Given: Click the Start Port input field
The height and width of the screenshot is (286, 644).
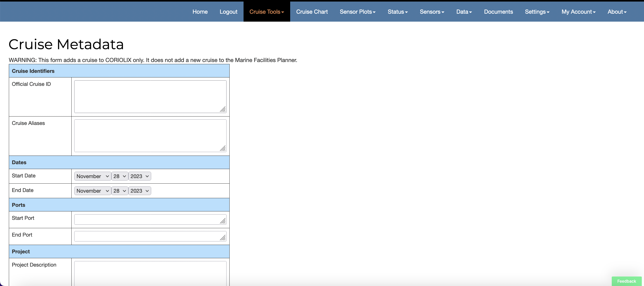Looking at the screenshot, I should (x=147, y=219).
